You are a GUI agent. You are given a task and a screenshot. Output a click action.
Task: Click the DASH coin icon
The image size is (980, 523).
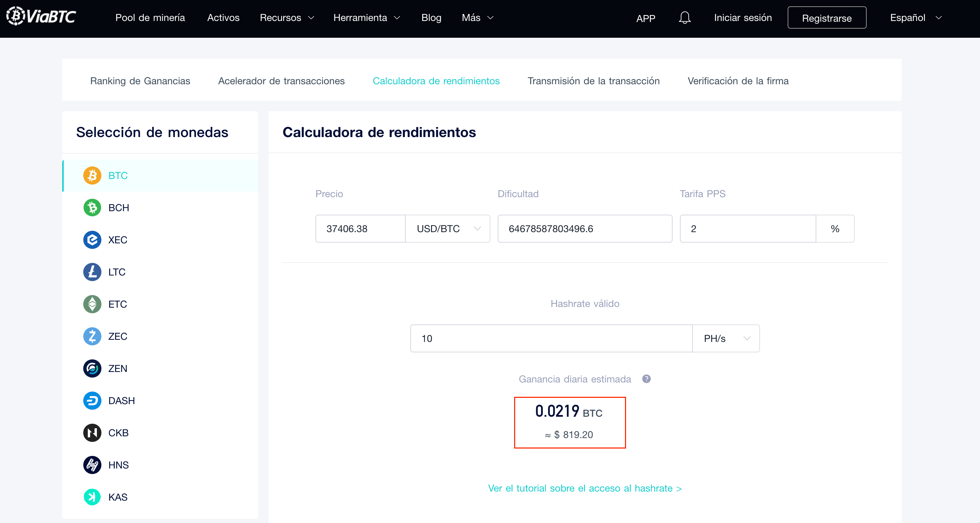point(92,401)
